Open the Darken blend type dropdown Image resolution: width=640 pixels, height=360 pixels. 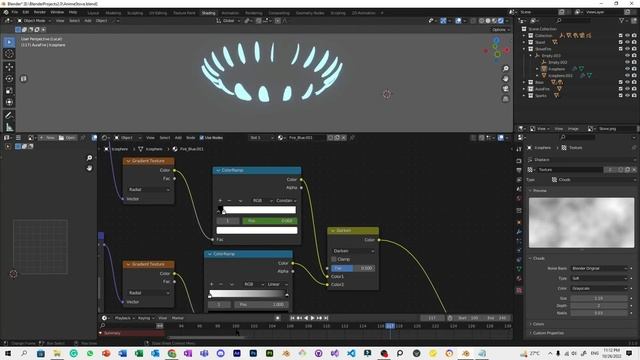point(353,251)
